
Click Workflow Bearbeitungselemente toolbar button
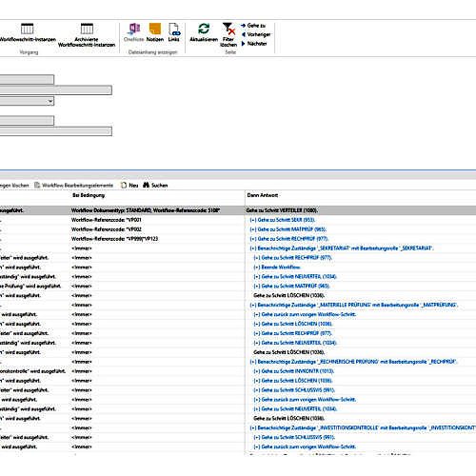[73, 186]
